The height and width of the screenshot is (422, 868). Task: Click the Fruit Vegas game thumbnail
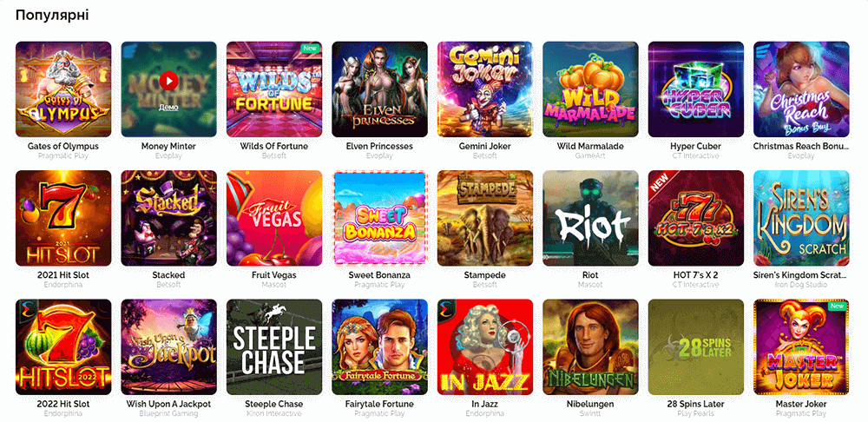[x=274, y=218]
